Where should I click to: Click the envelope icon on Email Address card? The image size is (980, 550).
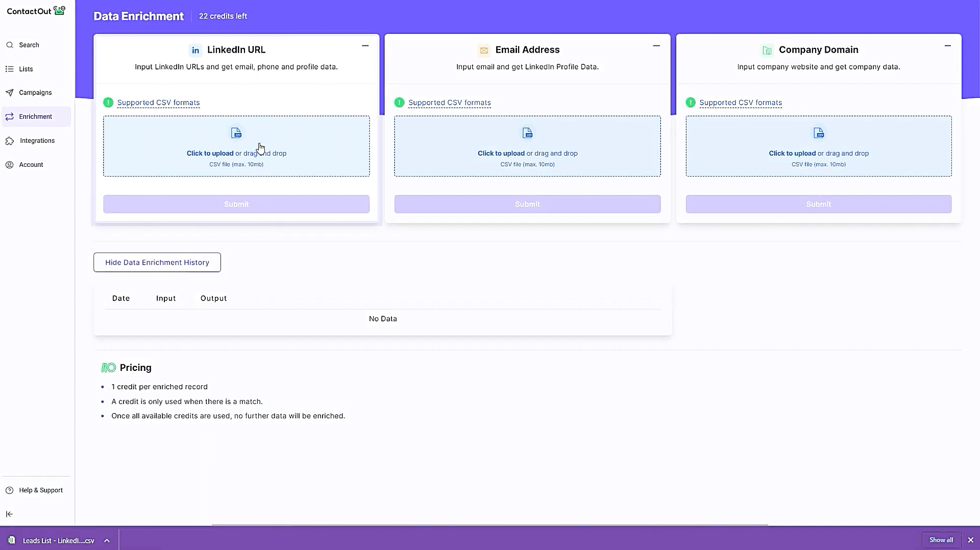click(483, 49)
